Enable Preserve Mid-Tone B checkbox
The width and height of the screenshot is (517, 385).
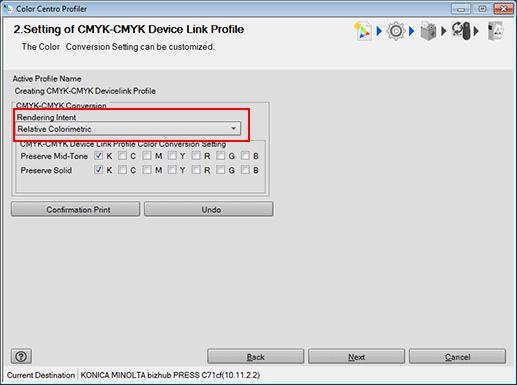click(x=245, y=156)
